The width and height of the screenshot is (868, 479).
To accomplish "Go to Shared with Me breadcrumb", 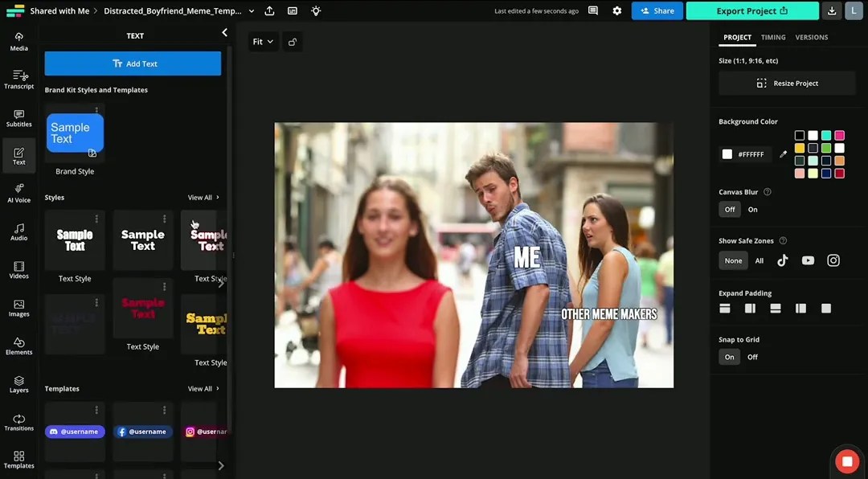I will (59, 11).
